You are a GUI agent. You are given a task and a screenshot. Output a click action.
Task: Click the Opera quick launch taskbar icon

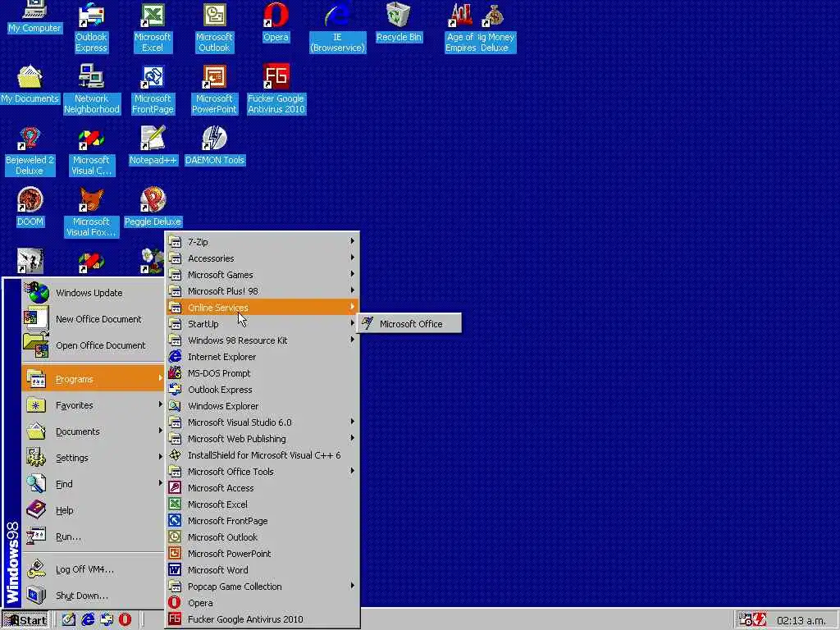pos(125,620)
